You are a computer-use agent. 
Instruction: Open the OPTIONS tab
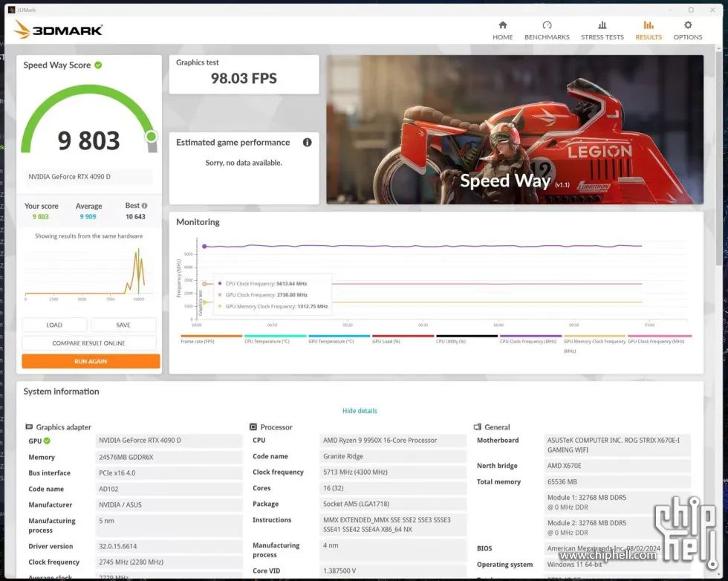pos(688,30)
